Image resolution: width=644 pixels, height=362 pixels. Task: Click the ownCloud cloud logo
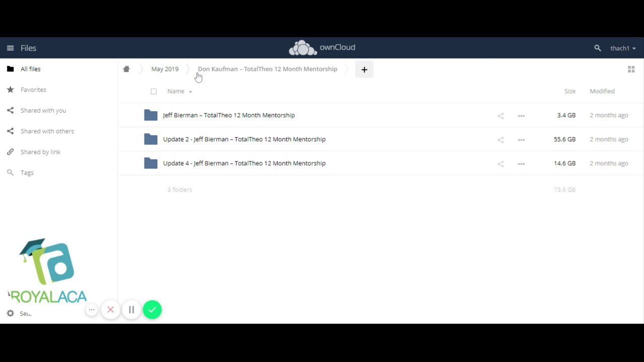click(x=303, y=48)
